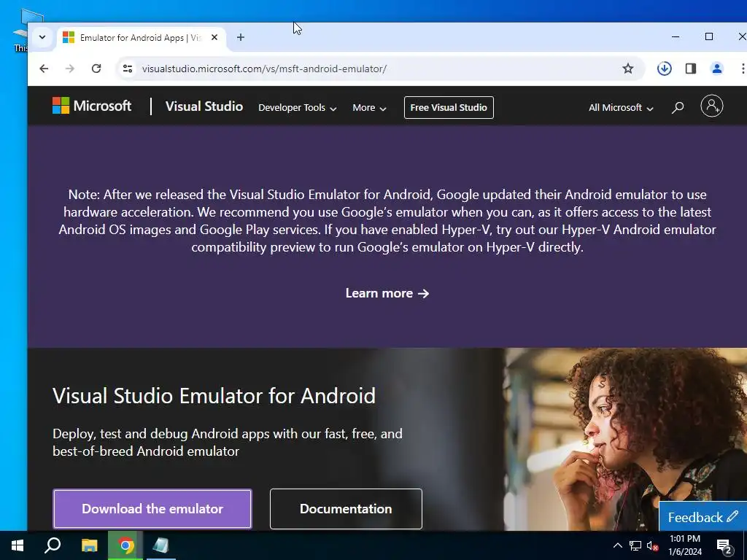Click the forward navigation arrow
The image size is (747, 560).
70,69
